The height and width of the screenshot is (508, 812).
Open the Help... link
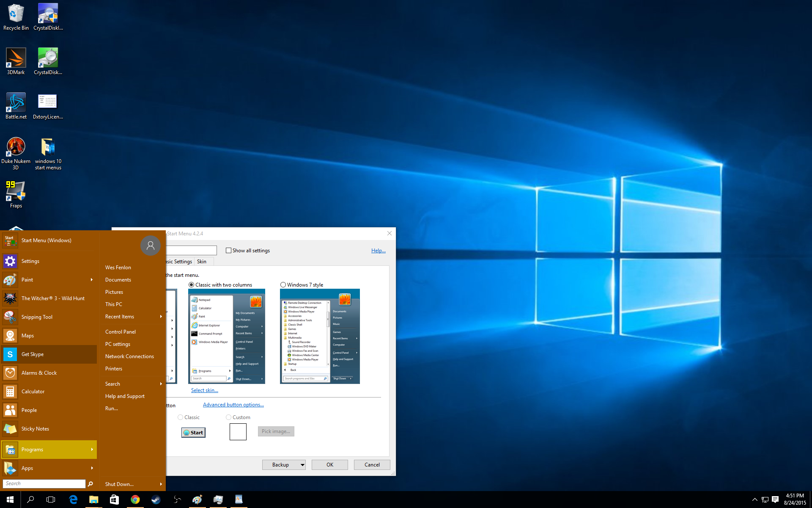point(379,251)
